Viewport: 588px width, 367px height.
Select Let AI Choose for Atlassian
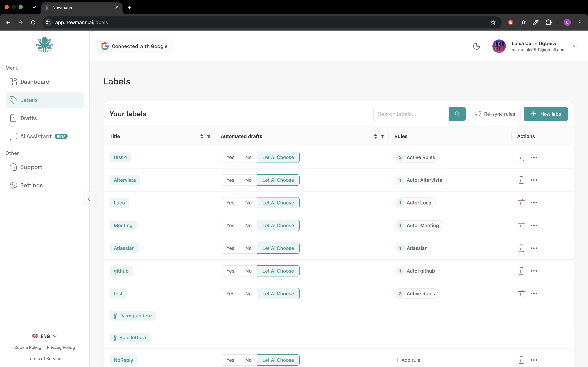pos(278,248)
